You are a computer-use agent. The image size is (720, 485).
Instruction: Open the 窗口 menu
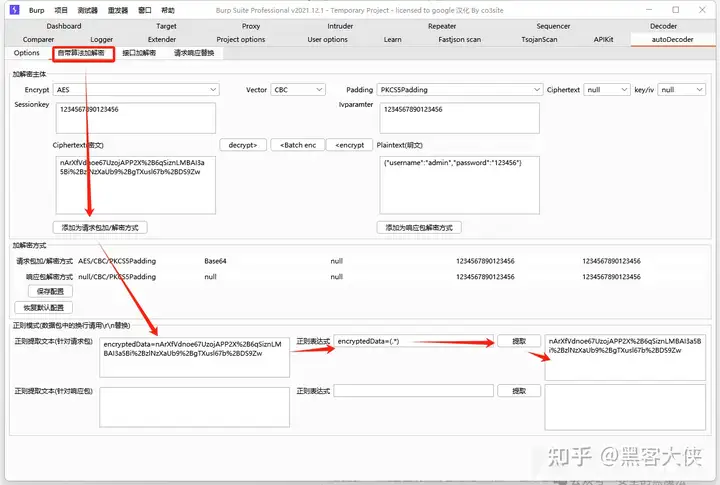point(145,10)
